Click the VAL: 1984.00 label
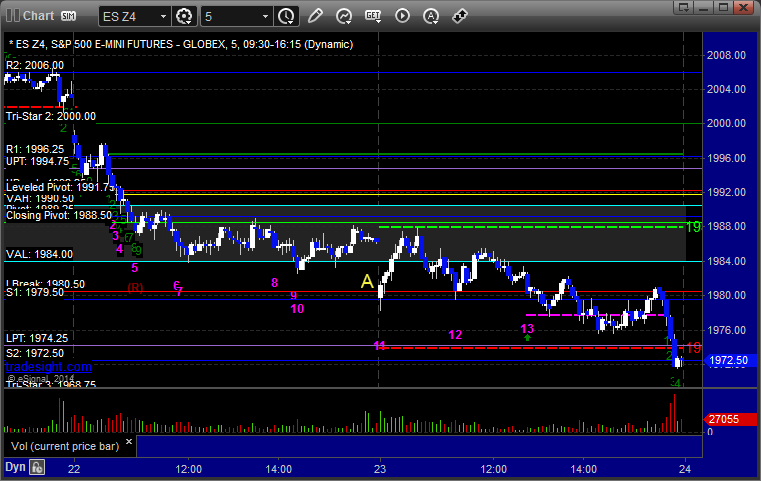The width and height of the screenshot is (761, 481). point(39,254)
